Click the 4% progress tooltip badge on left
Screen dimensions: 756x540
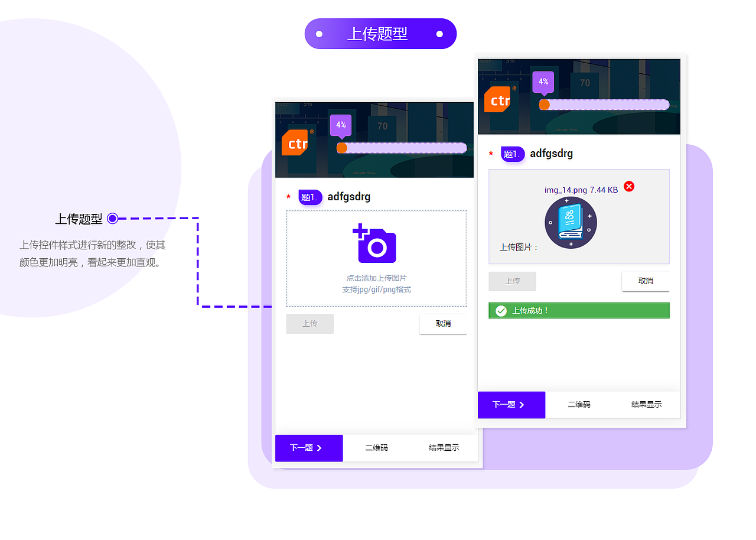[340, 125]
